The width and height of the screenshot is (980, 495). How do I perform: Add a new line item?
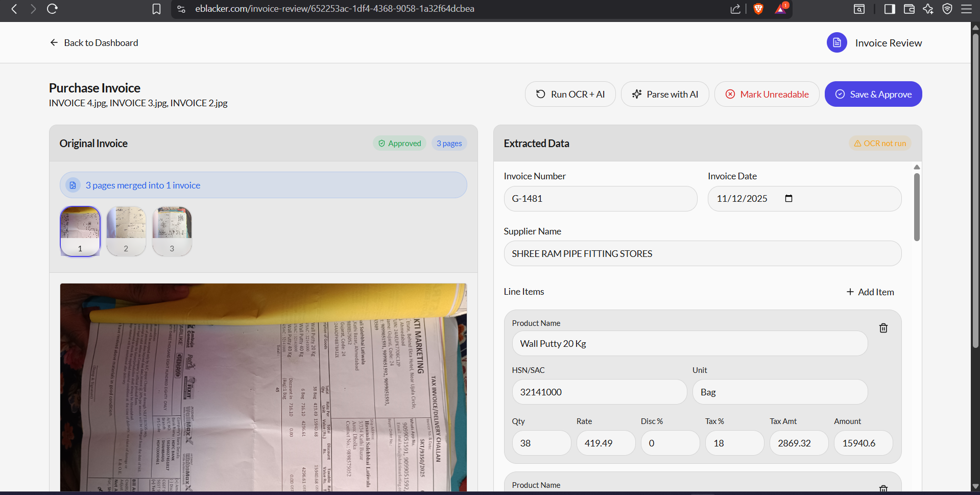click(870, 292)
